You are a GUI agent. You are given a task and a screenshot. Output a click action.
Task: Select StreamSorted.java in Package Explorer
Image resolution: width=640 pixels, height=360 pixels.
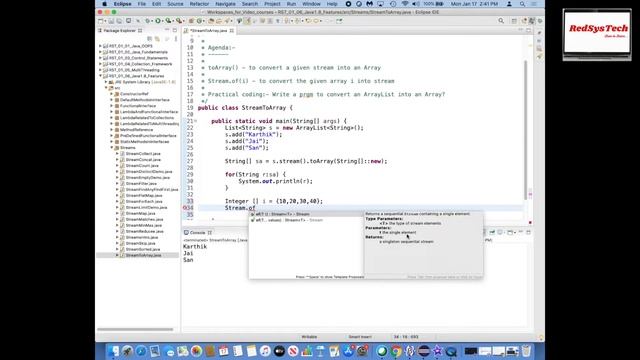click(x=142, y=249)
